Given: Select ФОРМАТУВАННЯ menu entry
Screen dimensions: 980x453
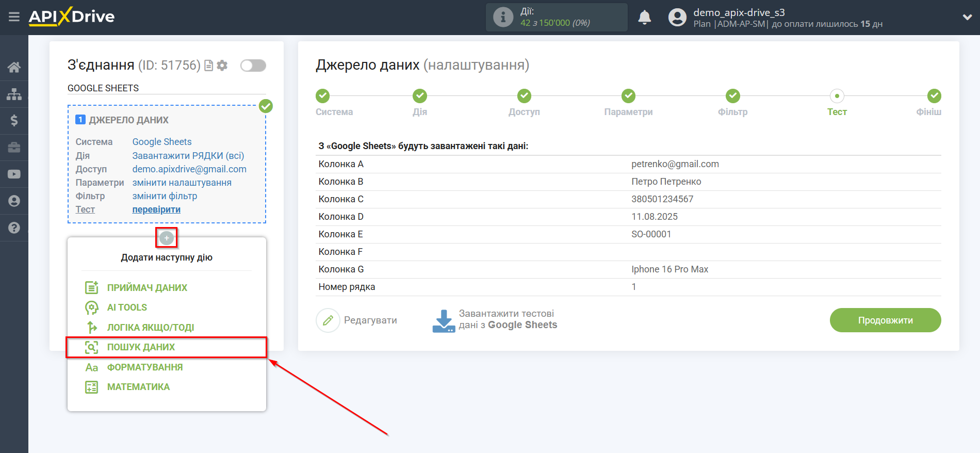Looking at the screenshot, I should point(145,367).
